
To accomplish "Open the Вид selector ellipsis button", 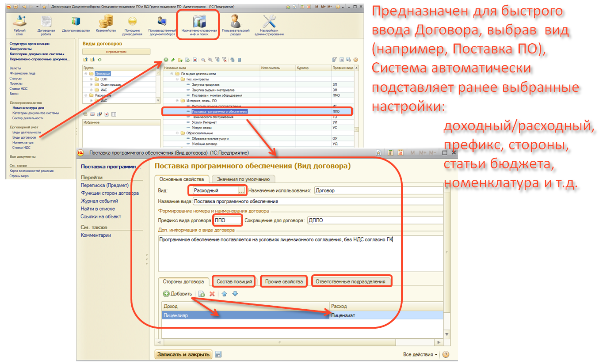I will tap(241, 190).
